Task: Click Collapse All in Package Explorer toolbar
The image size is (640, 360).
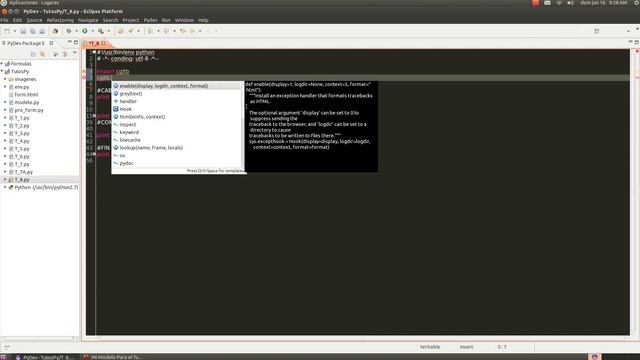Action: pos(33,54)
